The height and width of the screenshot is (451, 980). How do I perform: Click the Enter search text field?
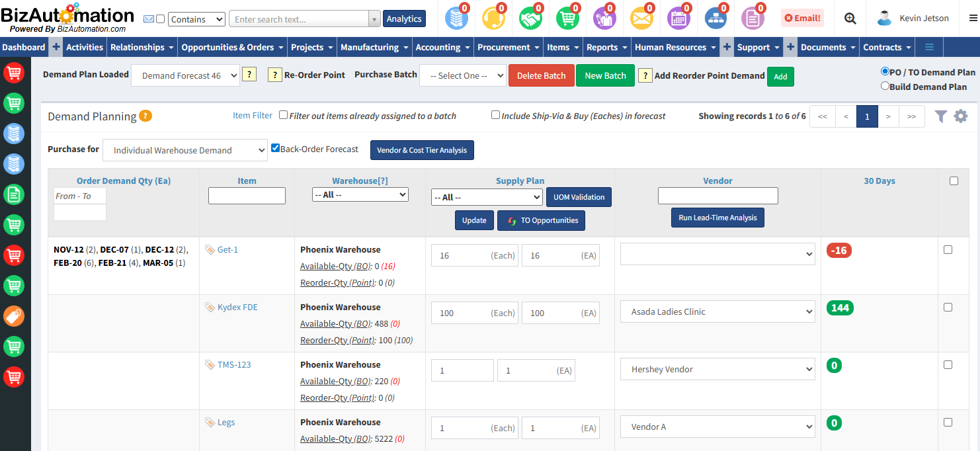[x=298, y=19]
